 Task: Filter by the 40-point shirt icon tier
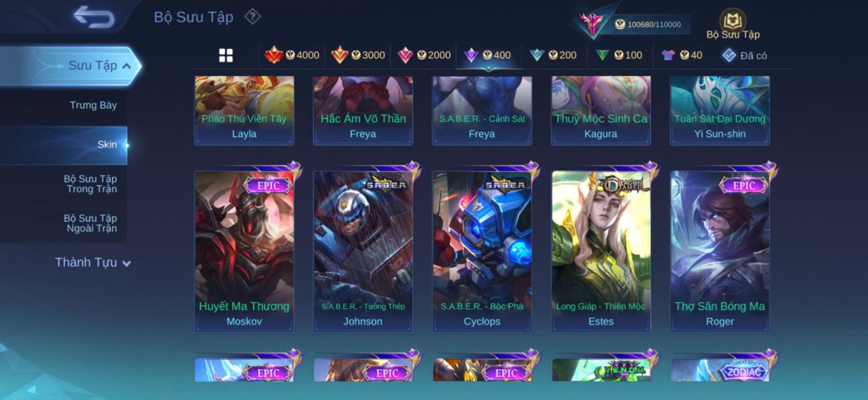682,55
